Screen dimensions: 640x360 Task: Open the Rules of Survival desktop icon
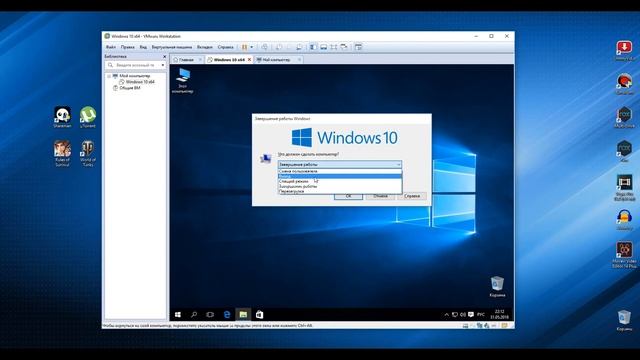62,153
